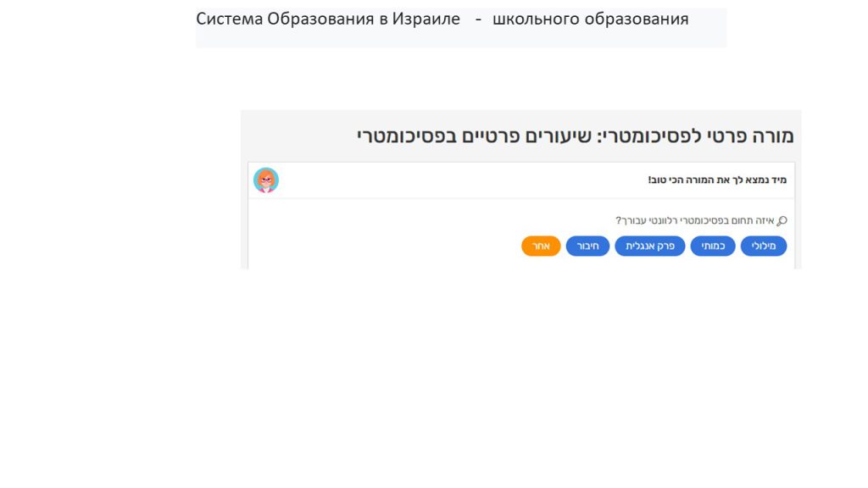The height and width of the screenshot is (488, 868).
Task: Click the teacher avatar icon
Action: [x=266, y=180]
